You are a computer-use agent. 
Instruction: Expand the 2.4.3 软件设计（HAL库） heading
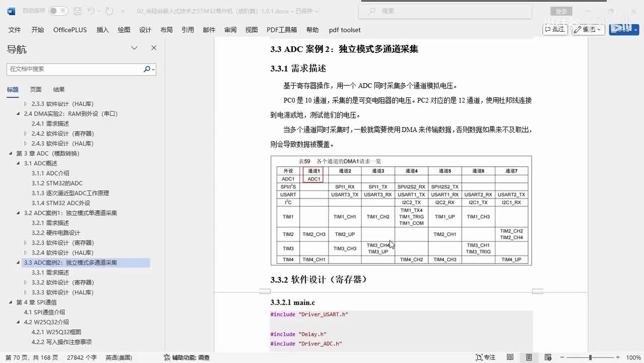[x=26, y=144]
